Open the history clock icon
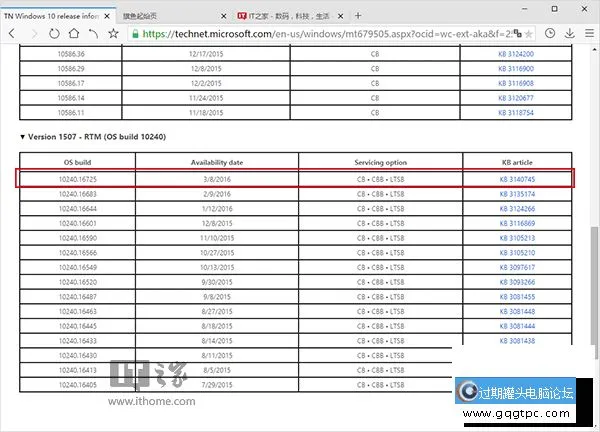Image resolution: width=600 pixels, height=432 pixels. tap(551, 33)
